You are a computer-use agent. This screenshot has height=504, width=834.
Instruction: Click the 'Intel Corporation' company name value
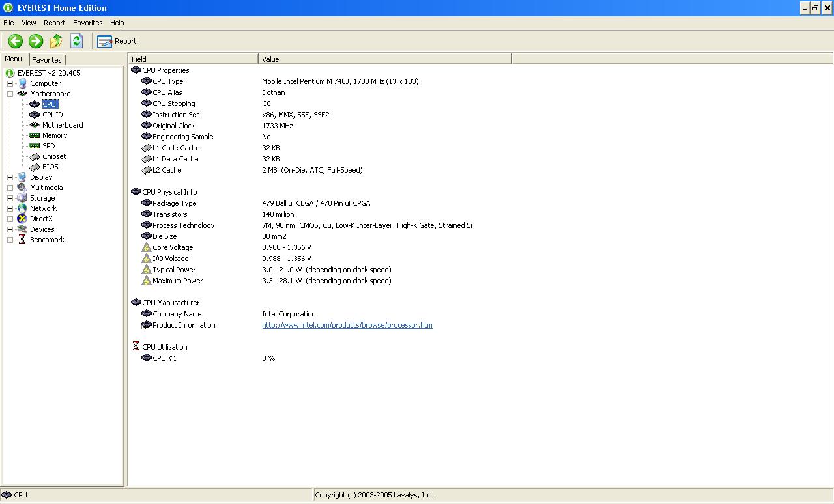pyautogui.click(x=289, y=314)
